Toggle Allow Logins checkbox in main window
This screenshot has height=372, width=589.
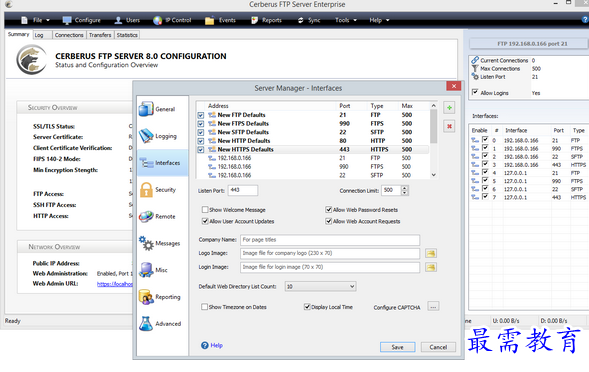coord(475,92)
